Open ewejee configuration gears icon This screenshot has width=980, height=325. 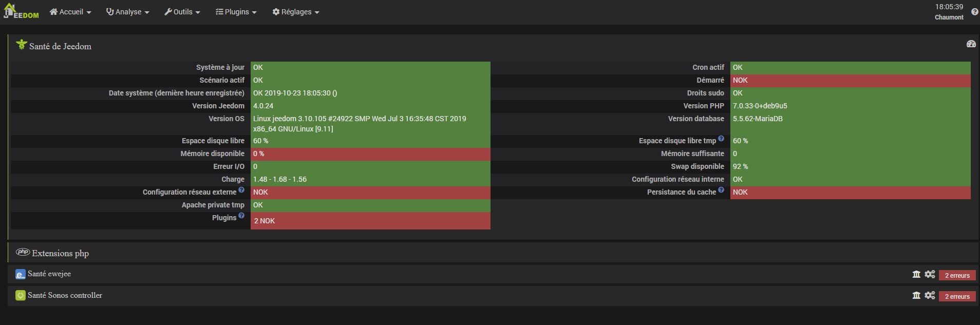pos(930,275)
